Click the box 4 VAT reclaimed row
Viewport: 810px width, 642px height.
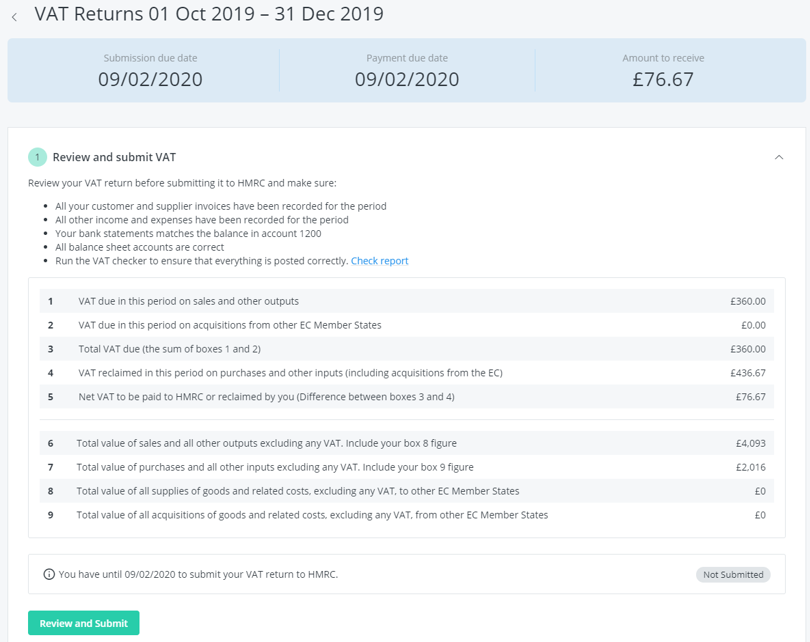(x=405, y=371)
